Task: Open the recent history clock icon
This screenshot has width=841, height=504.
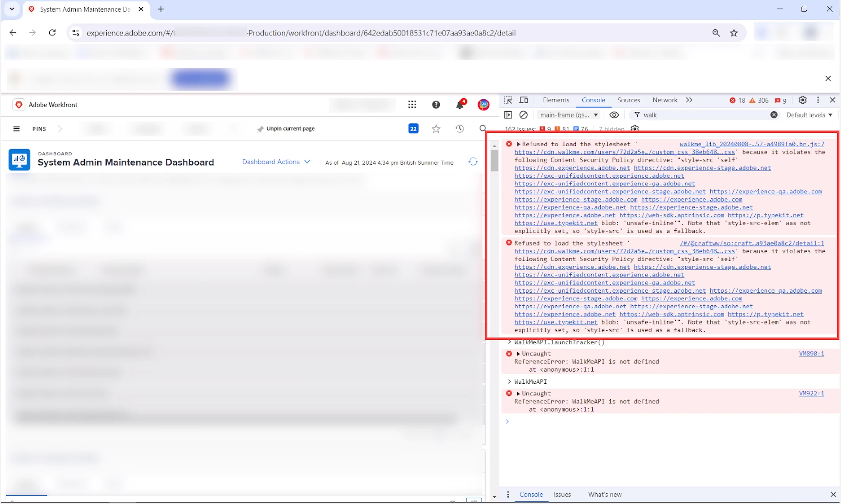Action: 459,129
